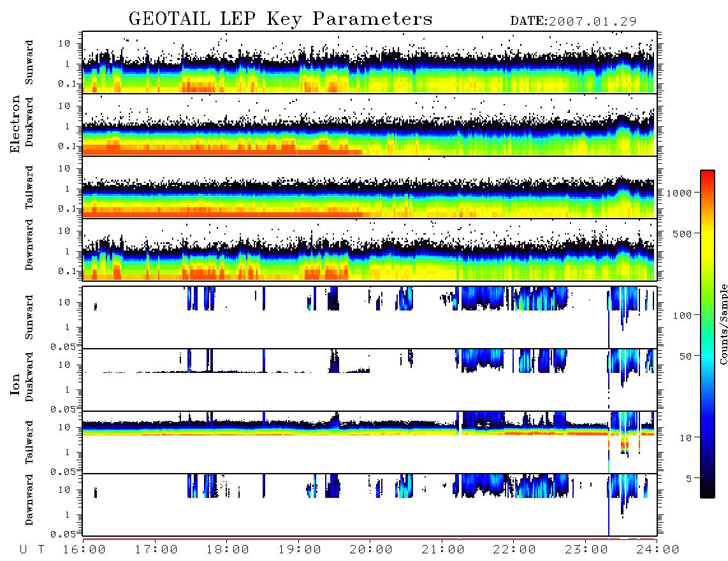Click inside the Ion Duskward spectrogram panel
This screenshot has width=728, height=561.
click(370, 380)
